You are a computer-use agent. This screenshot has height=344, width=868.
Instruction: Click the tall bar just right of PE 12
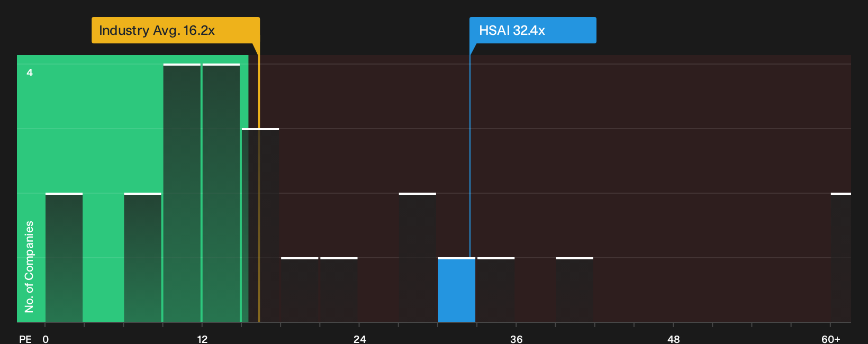[x=221, y=193]
